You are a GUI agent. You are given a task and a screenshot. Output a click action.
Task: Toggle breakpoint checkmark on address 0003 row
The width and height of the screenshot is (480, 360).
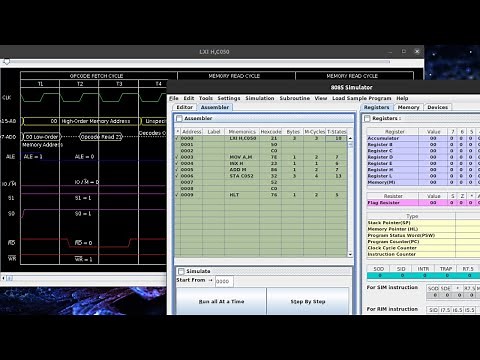tap(177, 157)
